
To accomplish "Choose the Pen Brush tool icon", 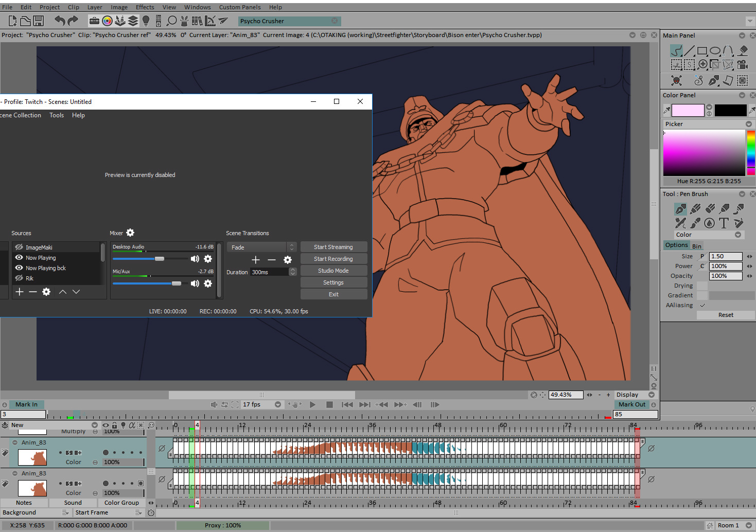I will (680, 209).
